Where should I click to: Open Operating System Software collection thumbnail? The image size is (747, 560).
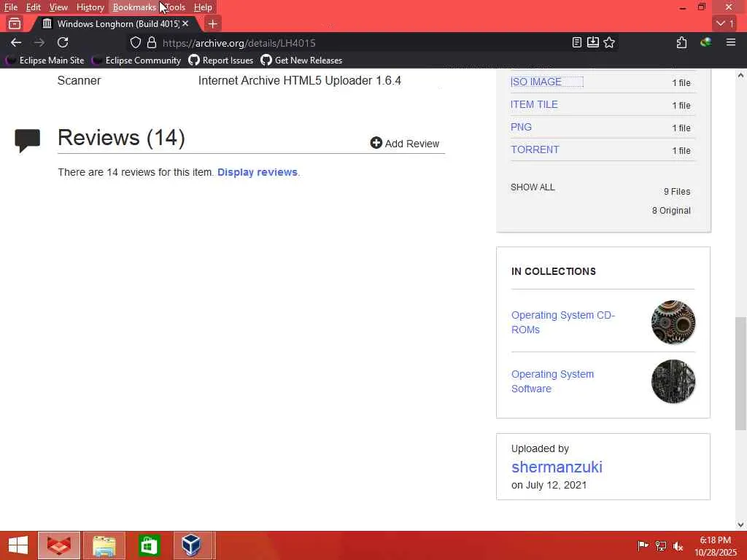pos(673,381)
